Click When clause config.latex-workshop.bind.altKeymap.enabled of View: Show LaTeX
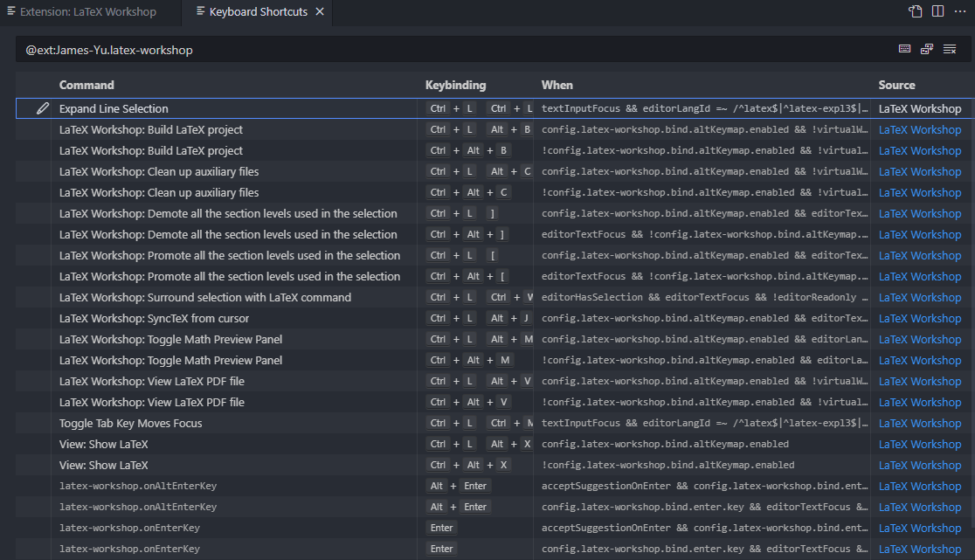975x560 pixels. 665,445
